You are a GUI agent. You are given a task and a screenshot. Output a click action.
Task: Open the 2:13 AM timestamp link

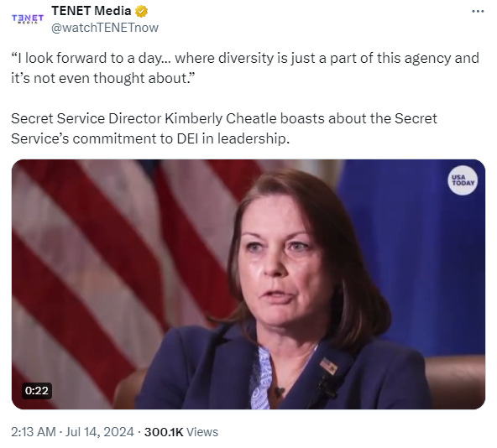point(34,432)
